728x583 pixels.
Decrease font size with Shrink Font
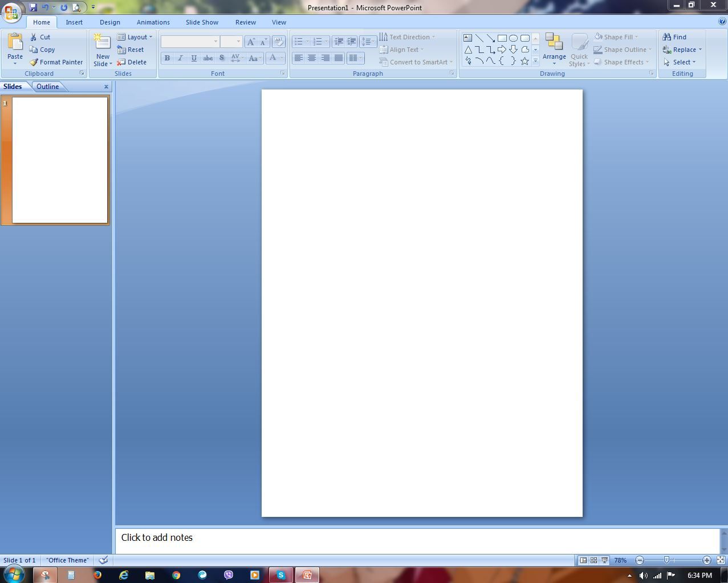coord(263,42)
